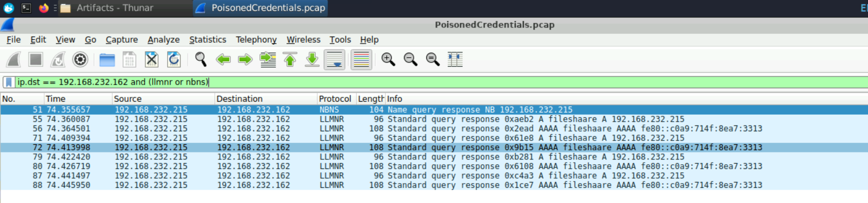The height and width of the screenshot is (203, 868).
Task: Sort by the Source column header
Action: 163,99
